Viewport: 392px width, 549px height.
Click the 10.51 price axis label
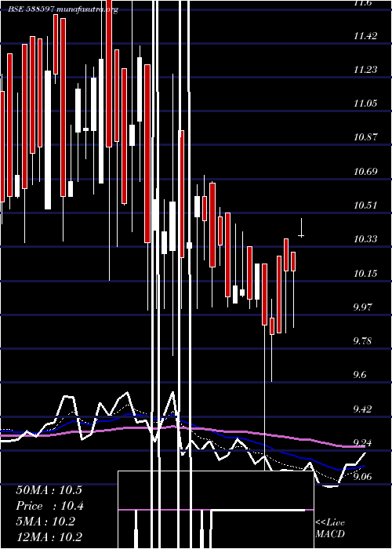pyautogui.click(x=365, y=205)
